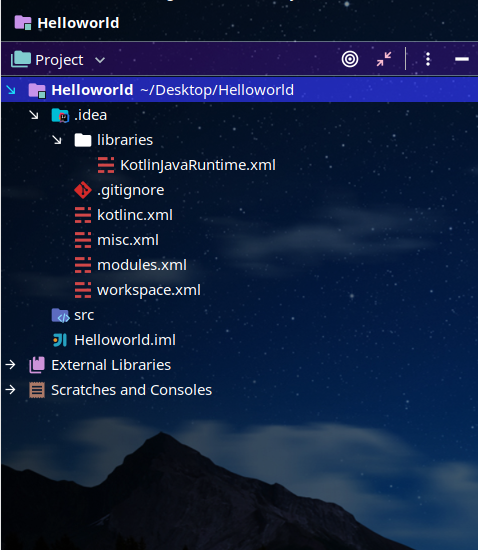Select the libraries folder label

point(125,140)
